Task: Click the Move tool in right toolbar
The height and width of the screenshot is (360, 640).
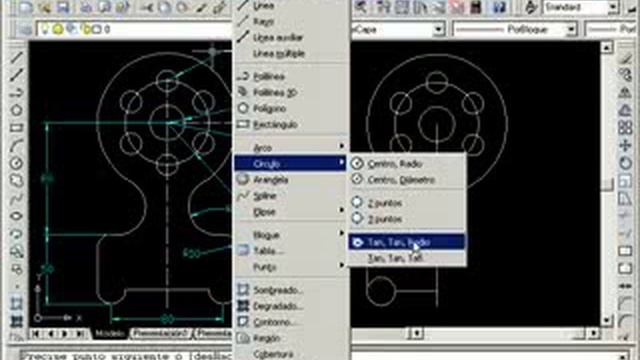Action: (625, 146)
